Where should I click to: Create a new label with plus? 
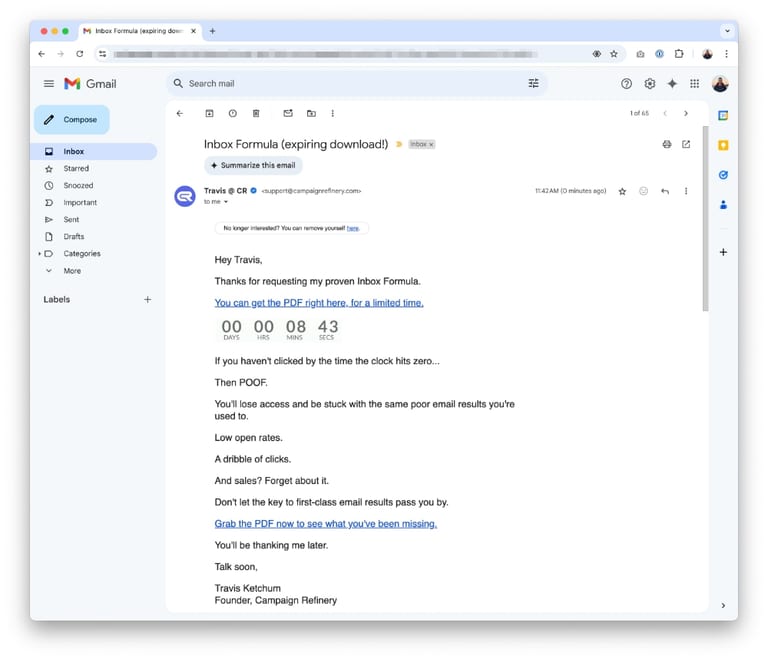147,299
